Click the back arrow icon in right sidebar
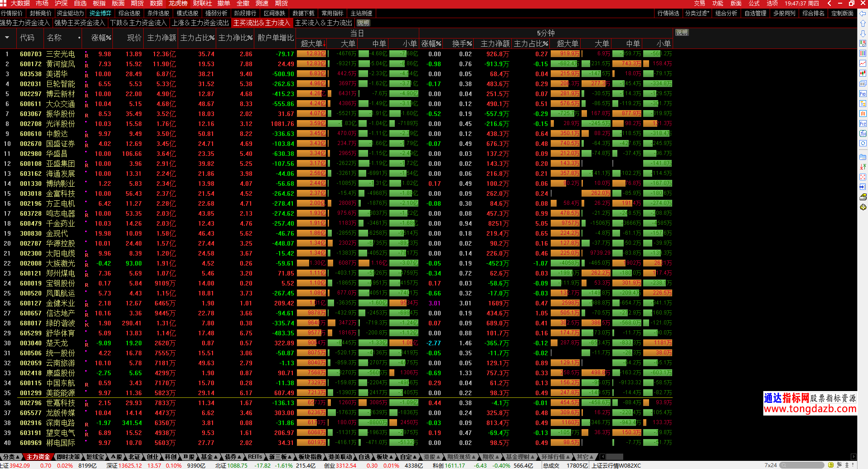Viewport: 868px width, 469px height. 863,13
